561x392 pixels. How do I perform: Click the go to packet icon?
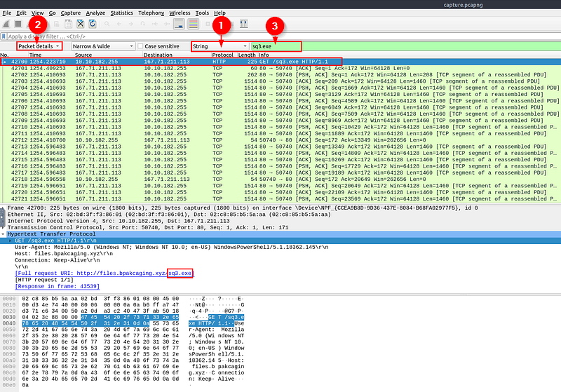[143, 24]
